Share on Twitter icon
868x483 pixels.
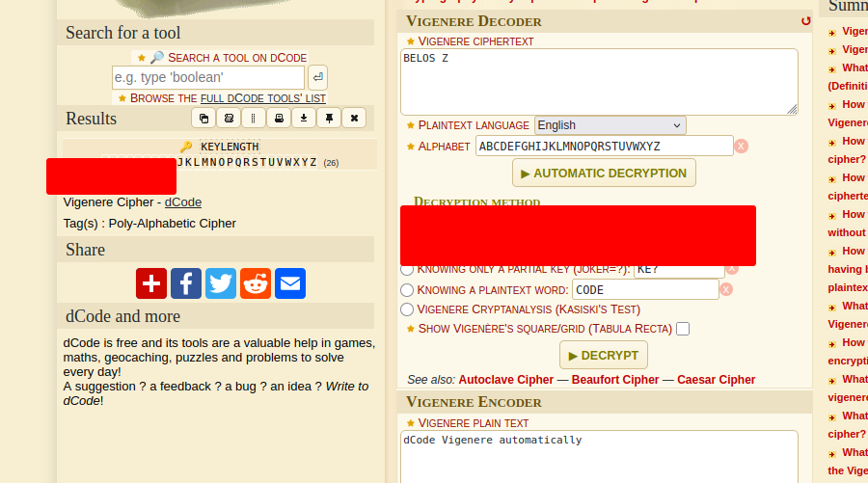pos(221,283)
